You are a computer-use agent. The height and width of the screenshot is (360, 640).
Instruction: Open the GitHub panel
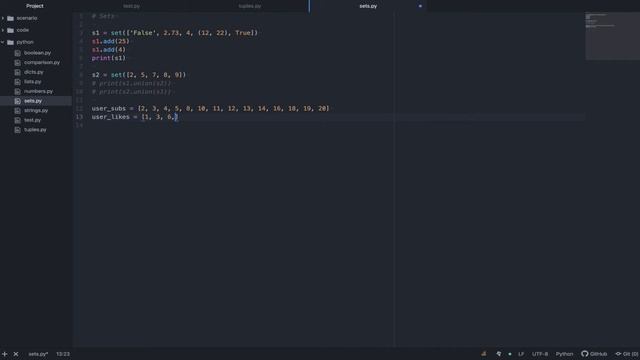point(594,354)
